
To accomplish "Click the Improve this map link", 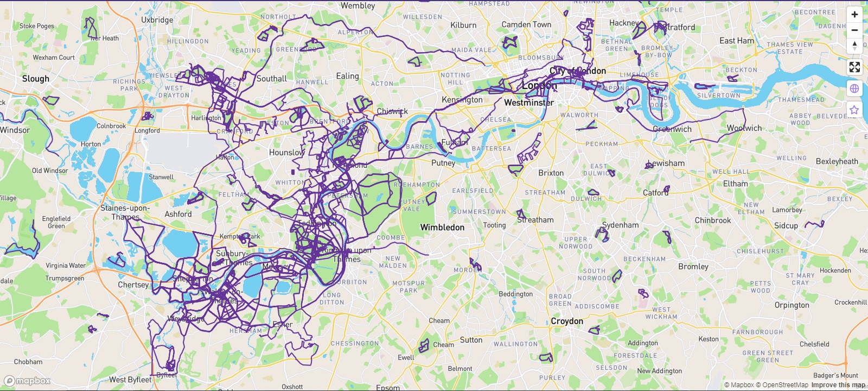I will pyautogui.click(x=838, y=385).
